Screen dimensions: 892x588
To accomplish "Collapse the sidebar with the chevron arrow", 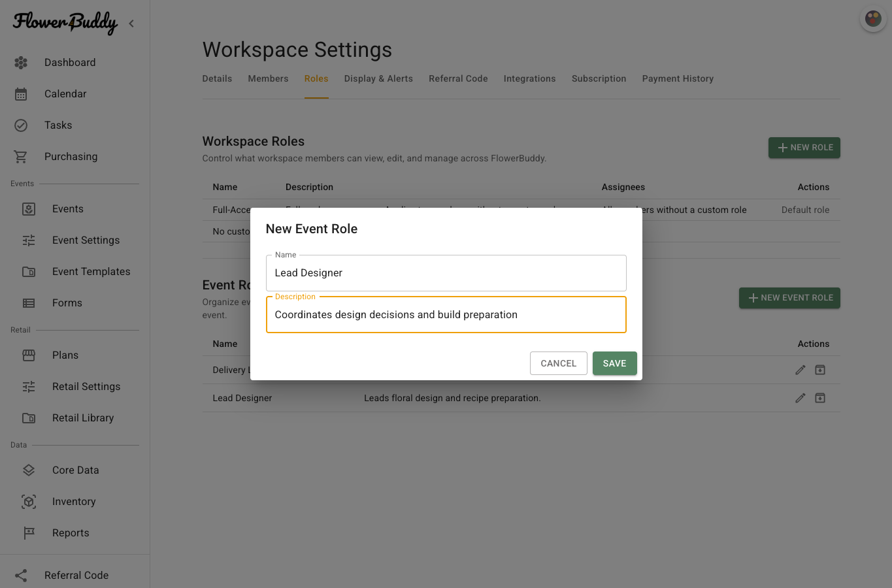I will 131,24.
